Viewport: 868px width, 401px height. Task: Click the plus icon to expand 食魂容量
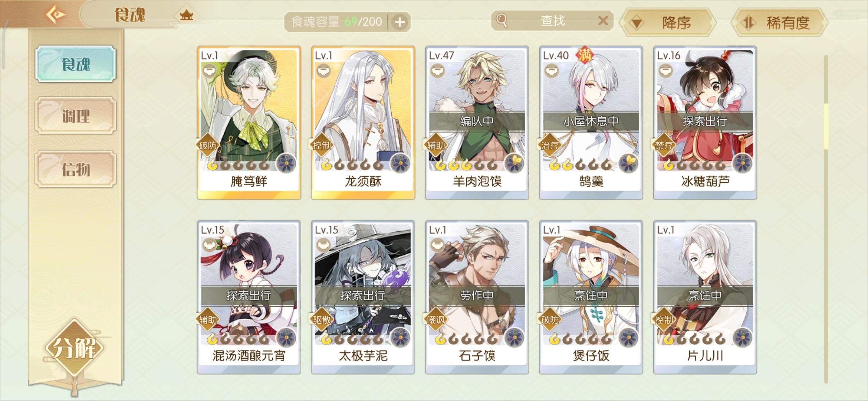pyautogui.click(x=400, y=22)
